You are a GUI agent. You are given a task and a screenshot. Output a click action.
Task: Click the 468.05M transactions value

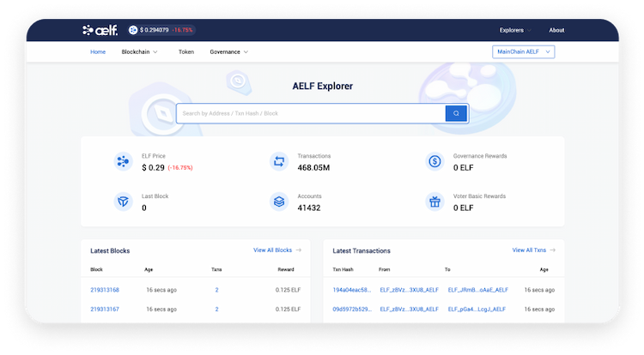(x=313, y=168)
